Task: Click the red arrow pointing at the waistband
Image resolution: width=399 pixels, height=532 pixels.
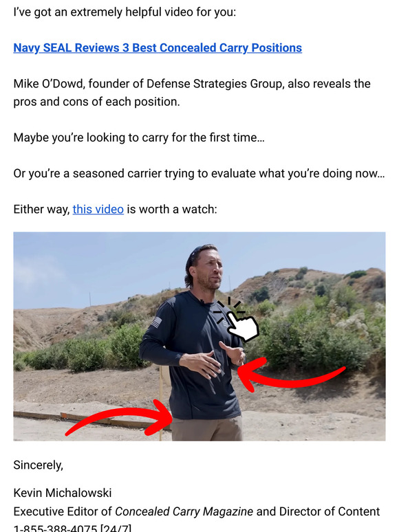Action: 120,418
